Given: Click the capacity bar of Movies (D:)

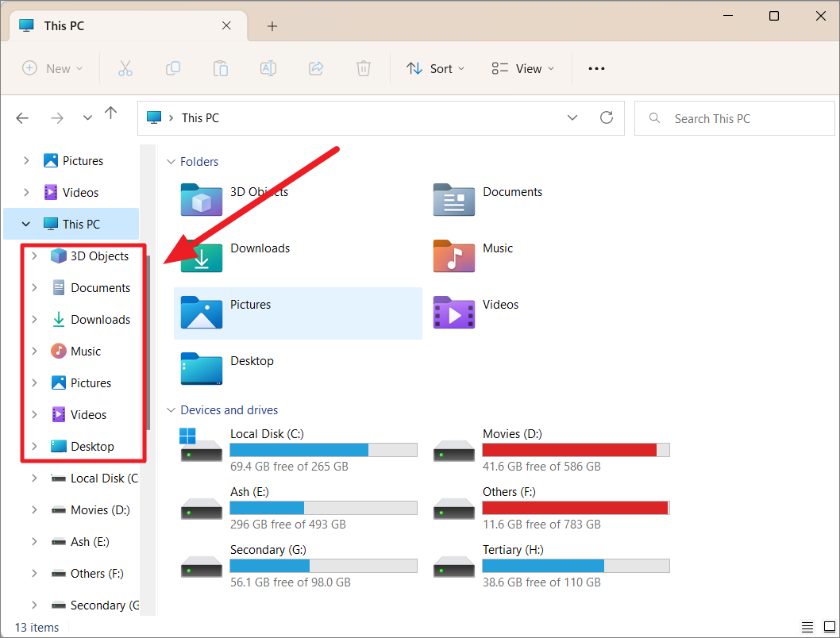Looking at the screenshot, I should (x=576, y=449).
